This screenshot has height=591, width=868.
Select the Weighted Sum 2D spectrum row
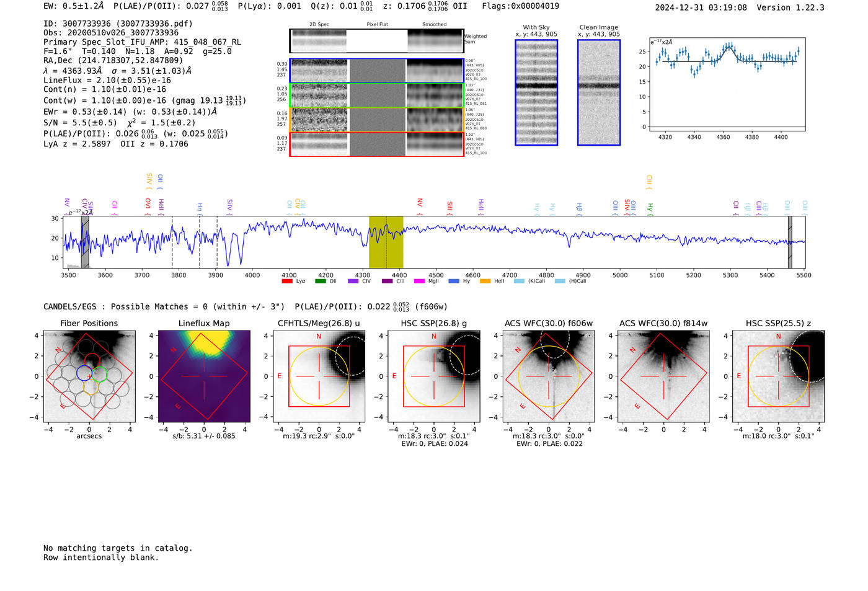pos(376,40)
